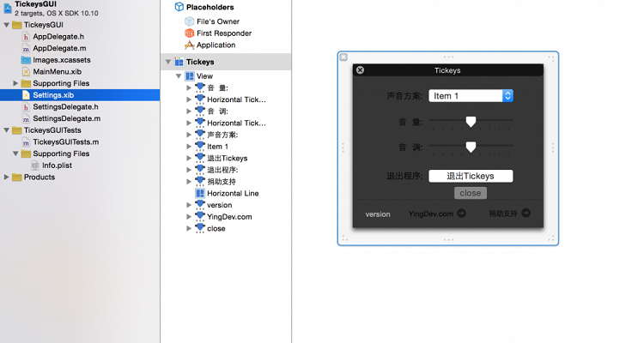
Task: Select the First Responder icon
Action: coord(190,33)
